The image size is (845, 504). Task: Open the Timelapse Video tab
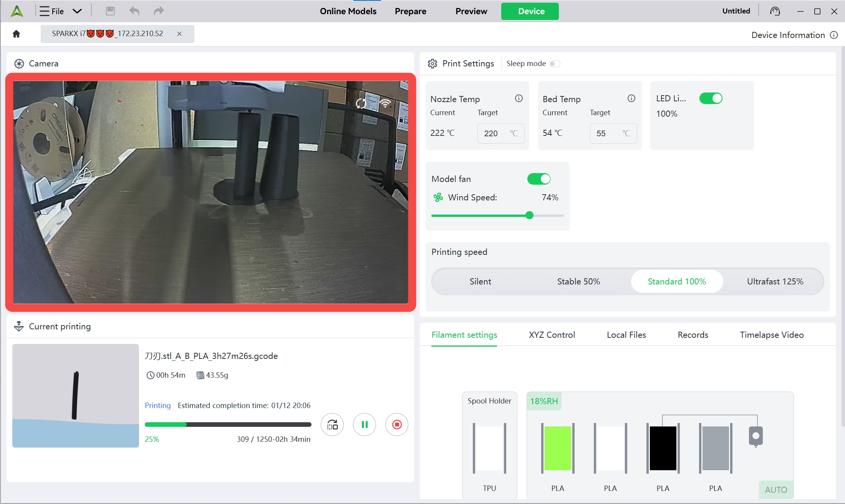[772, 335]
